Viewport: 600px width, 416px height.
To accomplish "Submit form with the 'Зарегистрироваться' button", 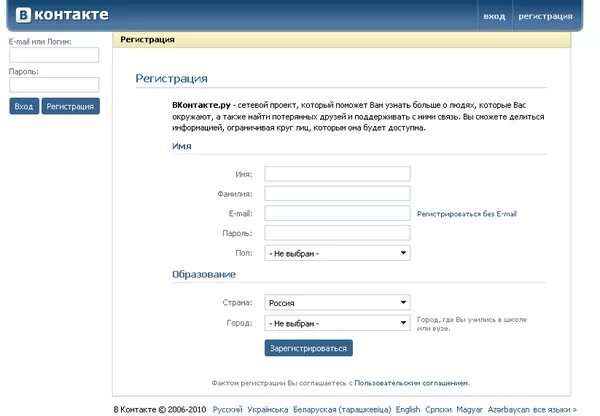I will pyautogui.click(x=308, y=348).
